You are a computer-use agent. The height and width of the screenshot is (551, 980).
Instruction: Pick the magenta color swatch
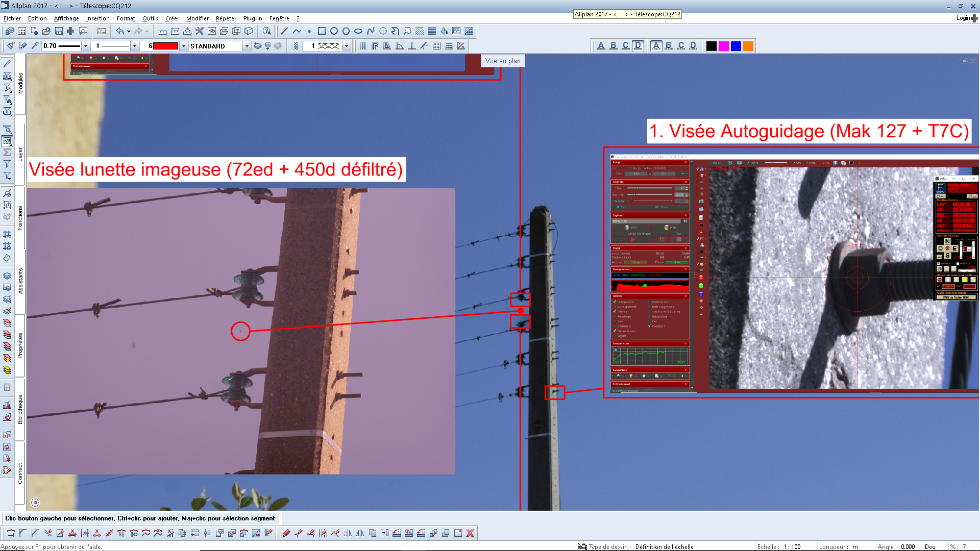point(724,46)
